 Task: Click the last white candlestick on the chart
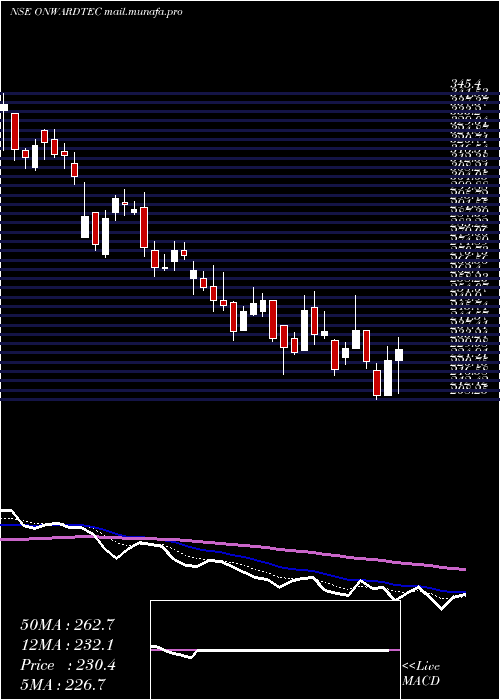point(399,366)
